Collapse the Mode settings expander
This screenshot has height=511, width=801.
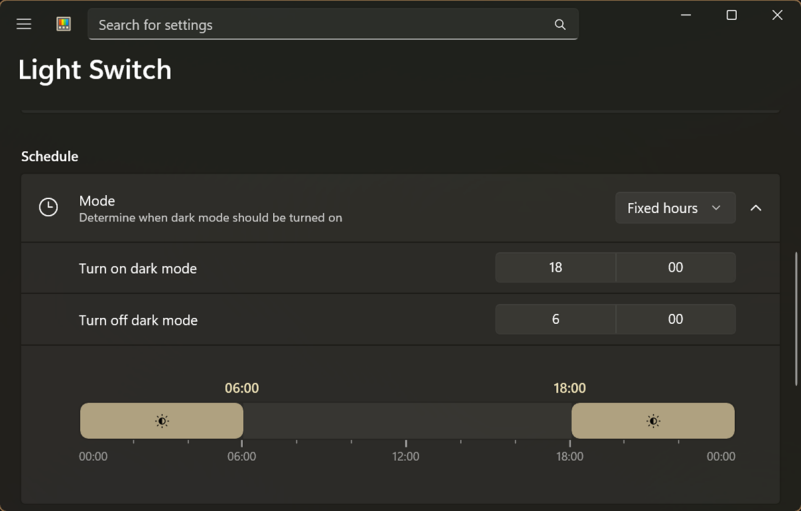(756, 208)
